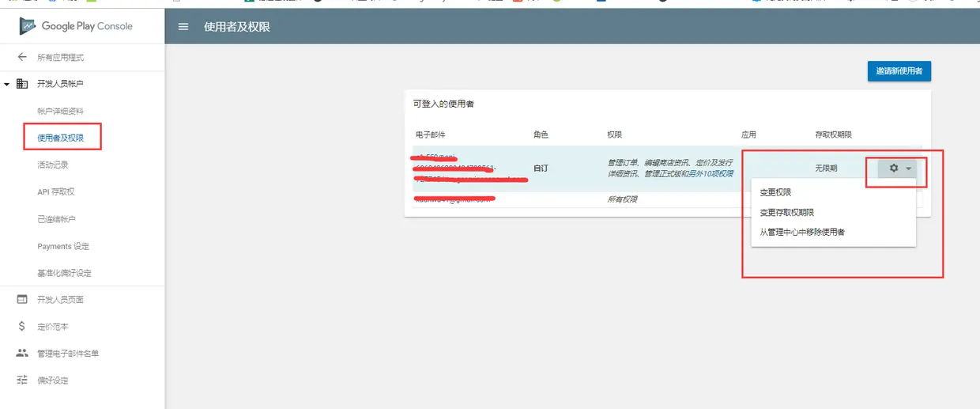Click the building icon for 开发人员帐户
This screenshot has width=980, height=409.
coord(22,84)
